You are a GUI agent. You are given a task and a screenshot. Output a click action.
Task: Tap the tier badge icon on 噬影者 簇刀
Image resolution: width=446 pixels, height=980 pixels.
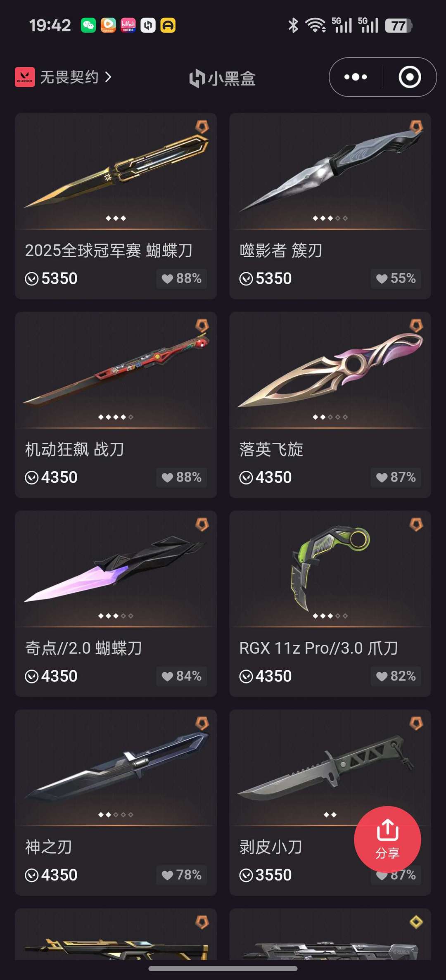click(x=416, y=127)
